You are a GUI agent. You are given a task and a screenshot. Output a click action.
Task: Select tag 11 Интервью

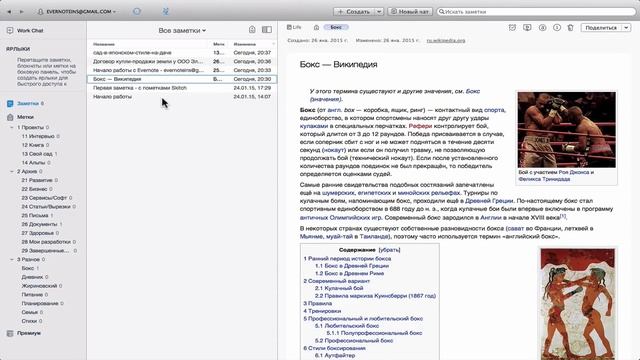38,136
